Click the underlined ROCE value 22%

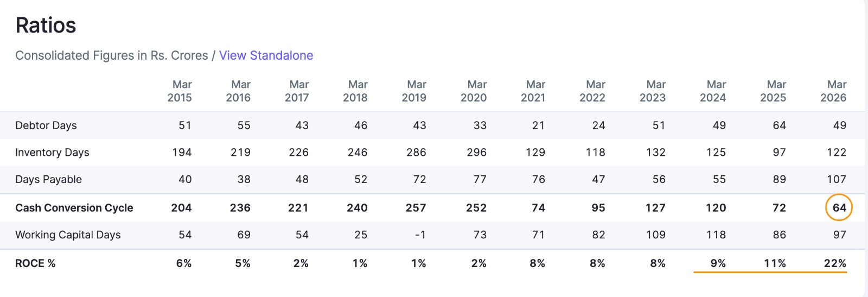[835, 263]
